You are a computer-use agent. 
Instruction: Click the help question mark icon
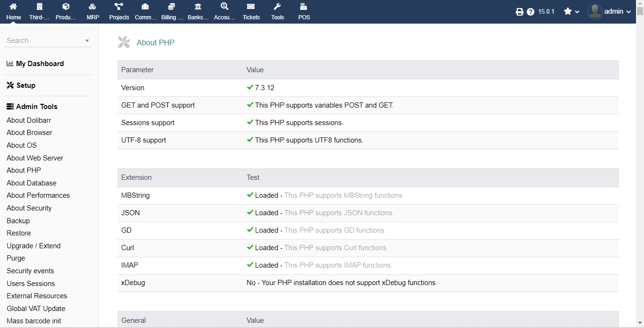(x=531, y=12)
